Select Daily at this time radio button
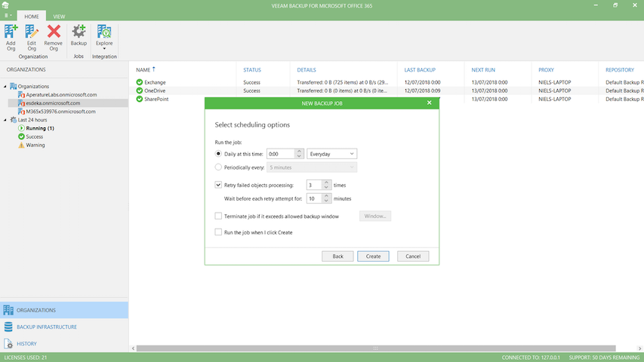644x362 pixels. [218, 154]
